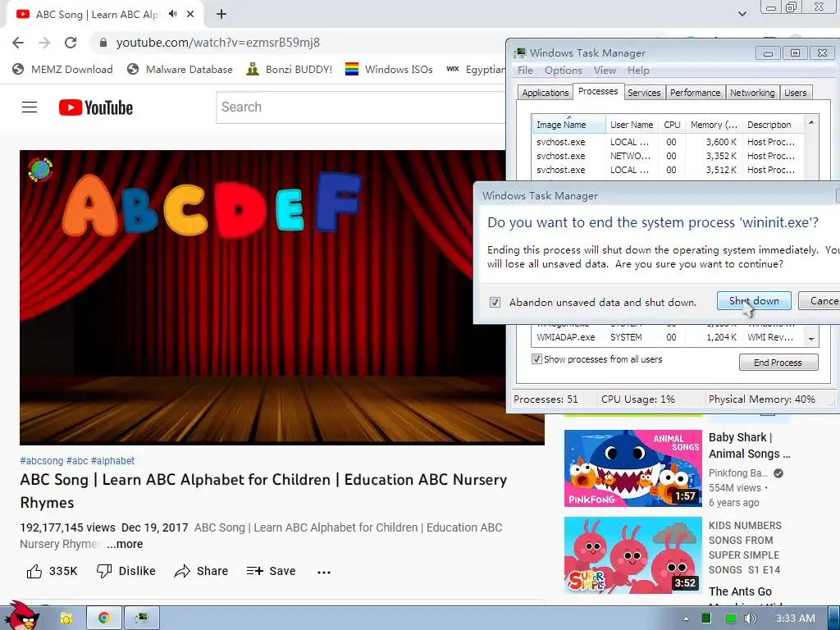
Task: Reload the YouTube page
Action: [71, 43]
